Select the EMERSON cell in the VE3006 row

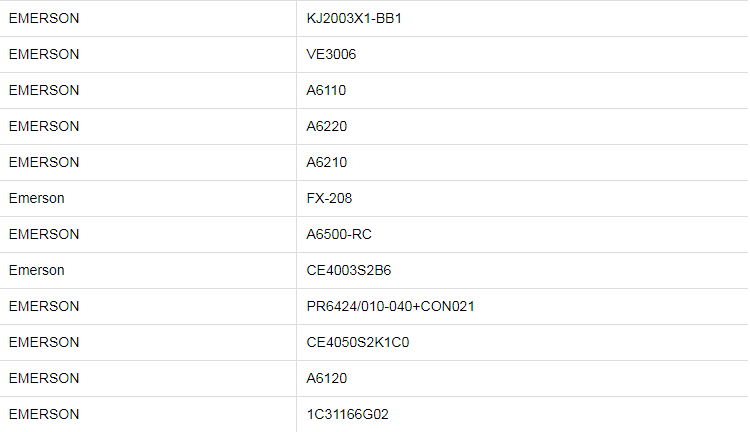(44, 54)
